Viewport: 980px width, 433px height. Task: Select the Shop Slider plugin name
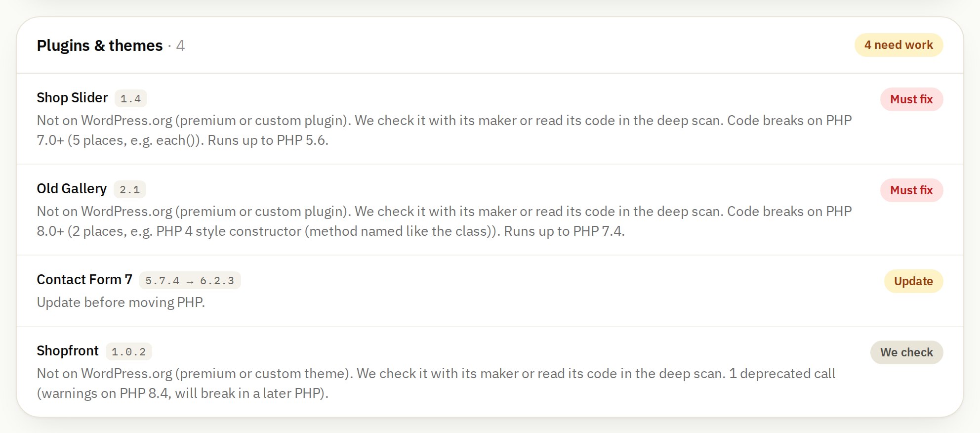pyautogui.click(x=72, y=98)
